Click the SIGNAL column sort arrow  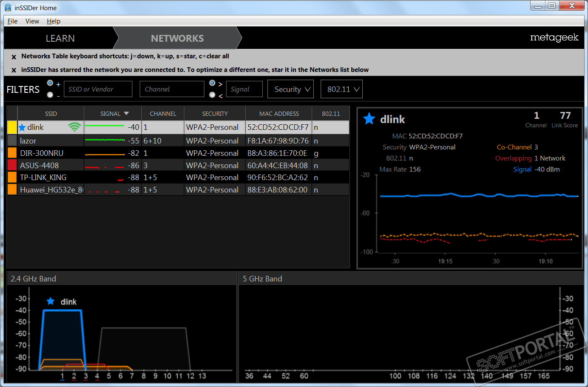tap(126, 114)
